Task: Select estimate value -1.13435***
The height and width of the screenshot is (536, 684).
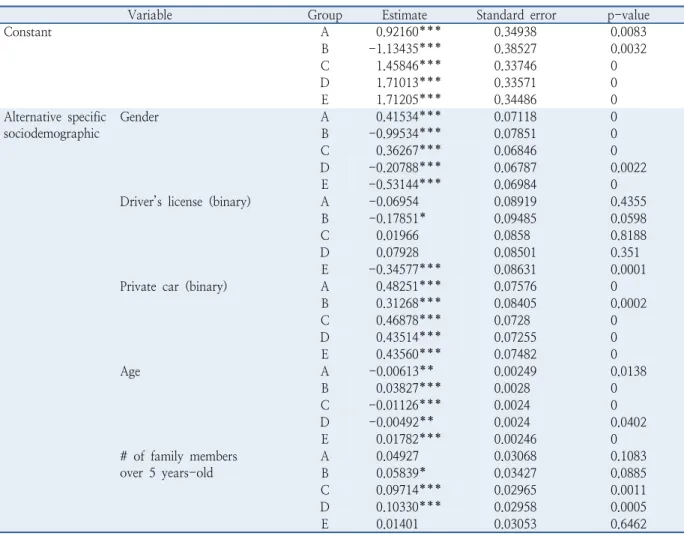Action: tap(405, 49)
